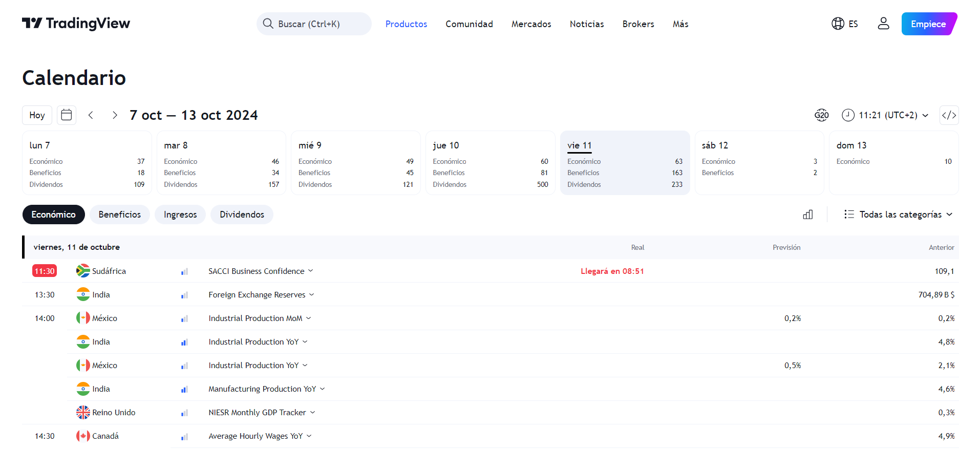
Task: Toggle the Dividendos filter pill
Action: coord(242,215)
